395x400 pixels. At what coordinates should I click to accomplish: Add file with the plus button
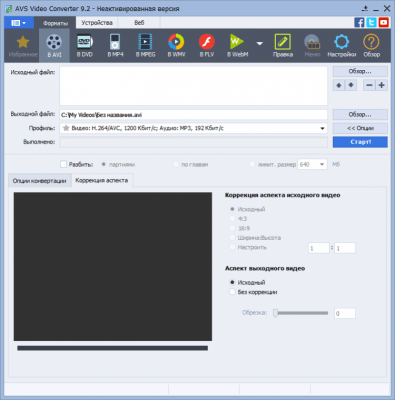[x=382, y=85]
